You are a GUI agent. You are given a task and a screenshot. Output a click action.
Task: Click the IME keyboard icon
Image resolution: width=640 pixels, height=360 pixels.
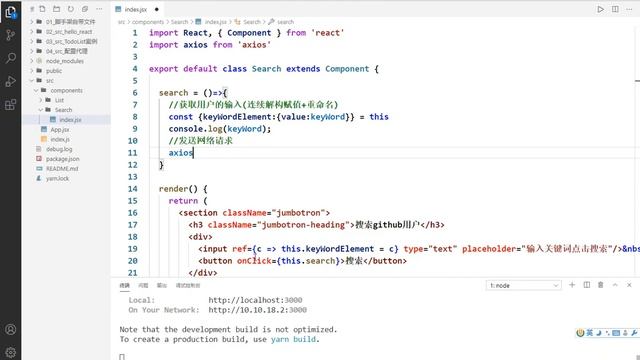[x=616, y=333]
